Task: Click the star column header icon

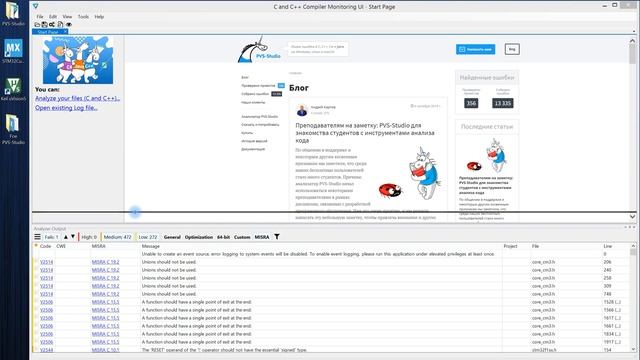Action: pyautogui.click(x=36, y=246)
